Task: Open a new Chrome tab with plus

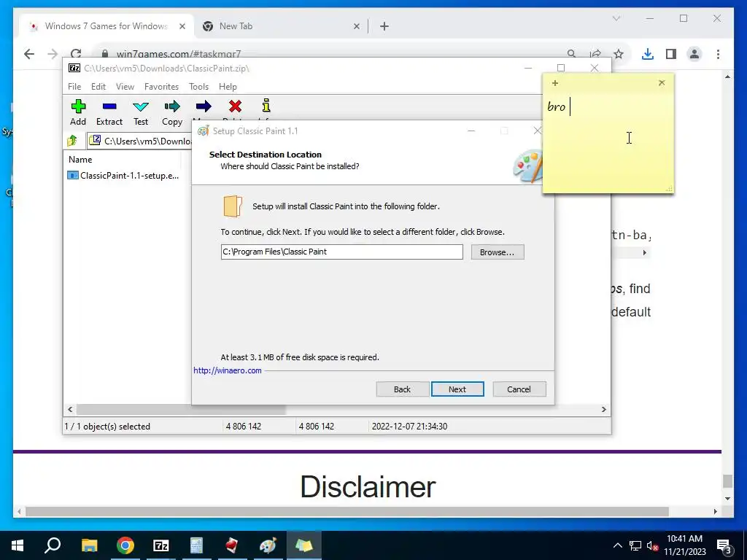Action: click(x=384, y=26)
